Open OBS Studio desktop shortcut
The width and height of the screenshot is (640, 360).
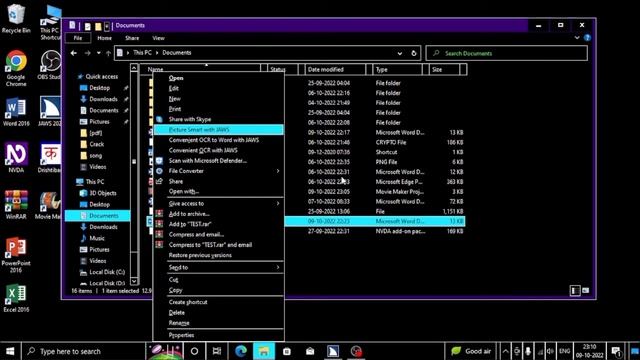pos(50,64)
